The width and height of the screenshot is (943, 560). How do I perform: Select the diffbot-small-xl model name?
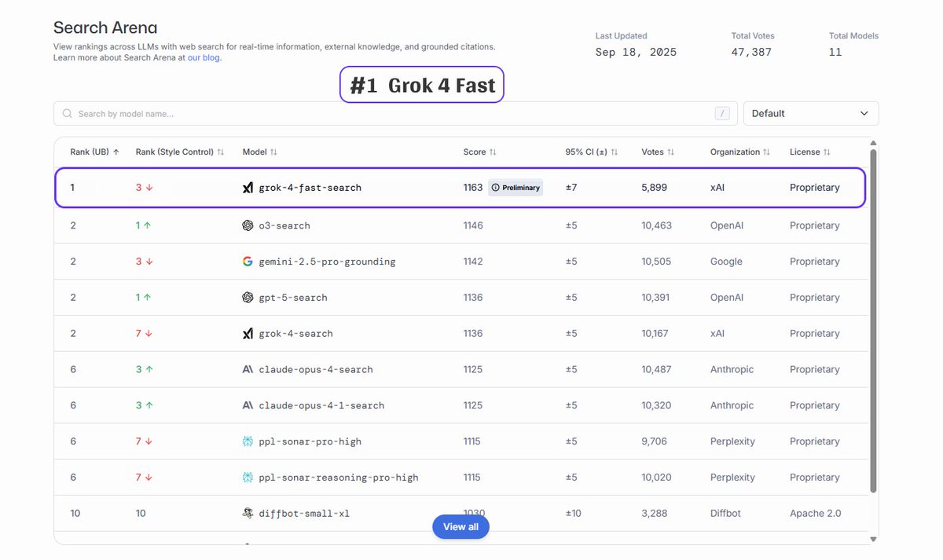304,514
